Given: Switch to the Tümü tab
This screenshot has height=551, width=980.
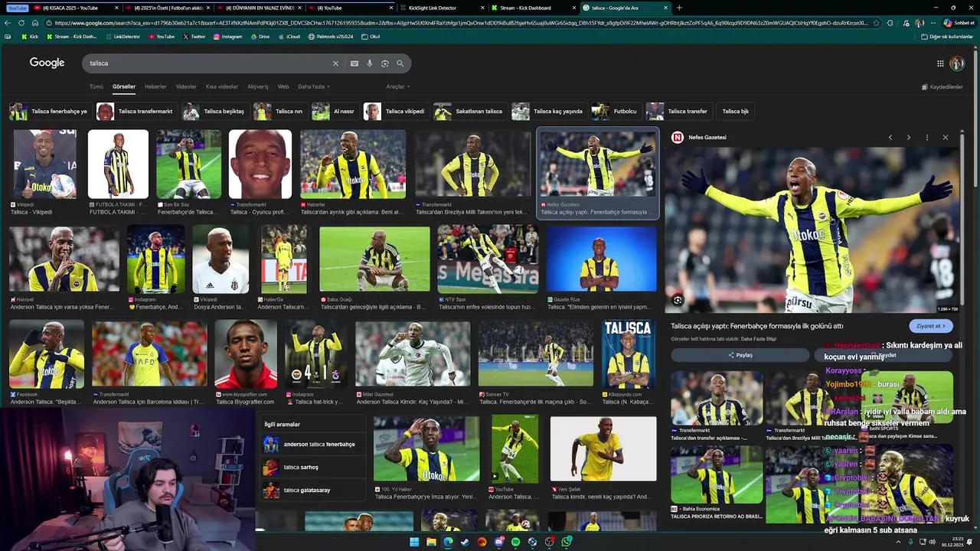Looking at the screenshot, I should (x=96, y=86).
